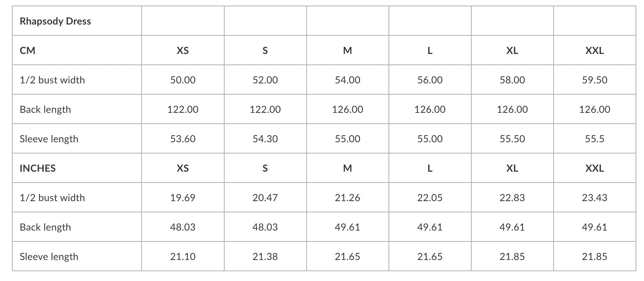Click the 21.10 sleeve length value
Image resolution: width=644 pixels, height=281 pixels.
(183, 256)
